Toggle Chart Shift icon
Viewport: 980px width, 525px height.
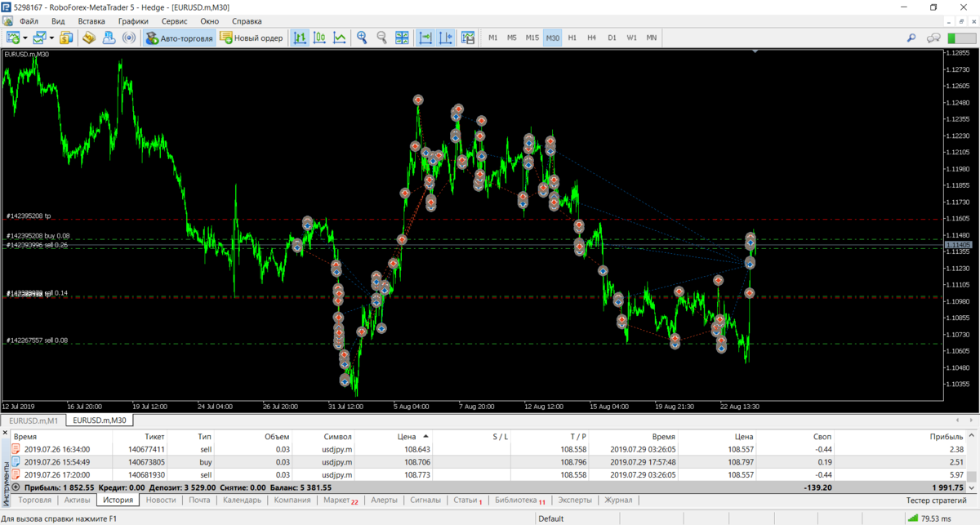tap(446, 38)
